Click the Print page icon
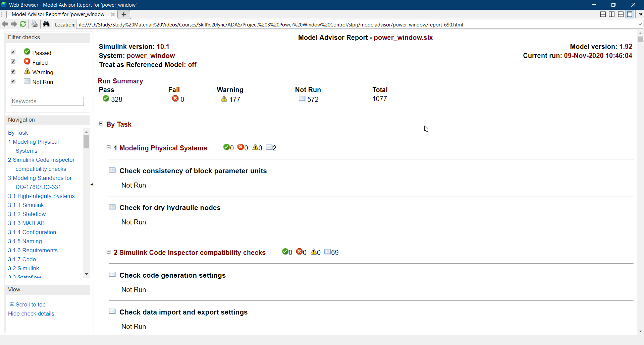Image resolution: width=644 pixels, height=345 pixels. tap(35, 24)
